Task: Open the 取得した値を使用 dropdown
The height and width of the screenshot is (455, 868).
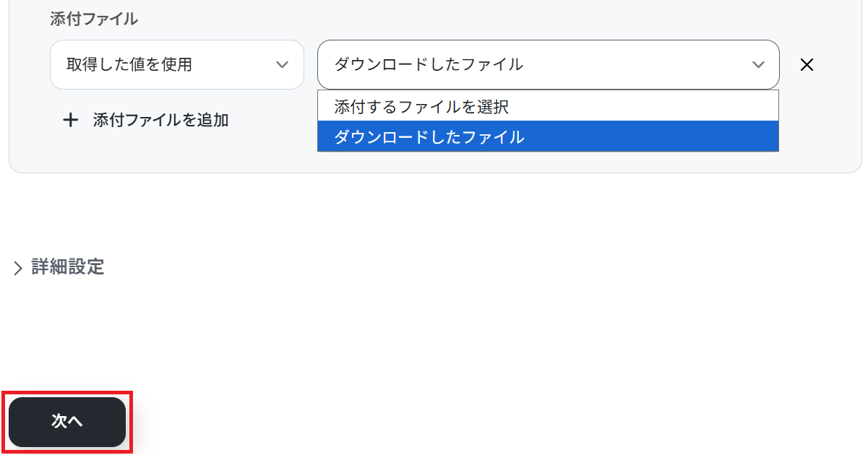Action: point(176,65)
